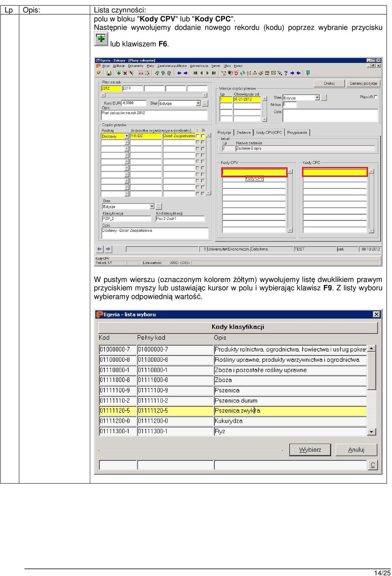Open the Rodzaj dropdown in the third row
This screenshot has height=576, width=392.
pos(127,149)
